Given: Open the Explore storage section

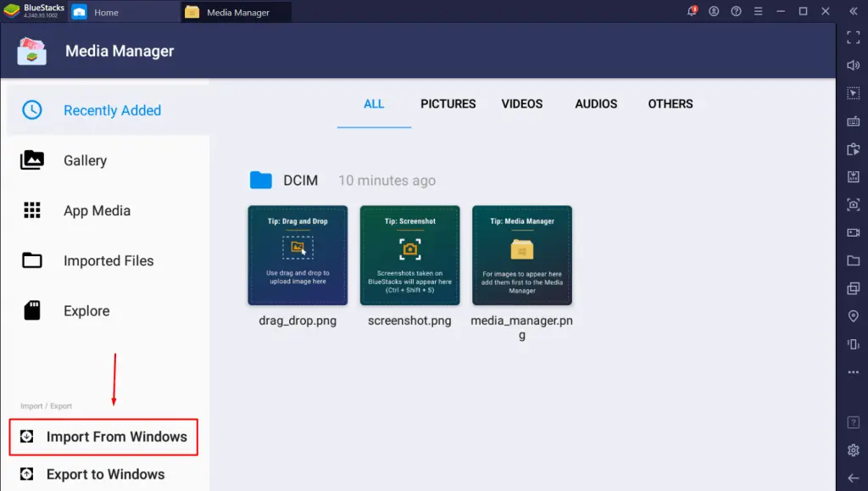Looking at the screenshot, I should pyautogui.click(x=108, y=310).
